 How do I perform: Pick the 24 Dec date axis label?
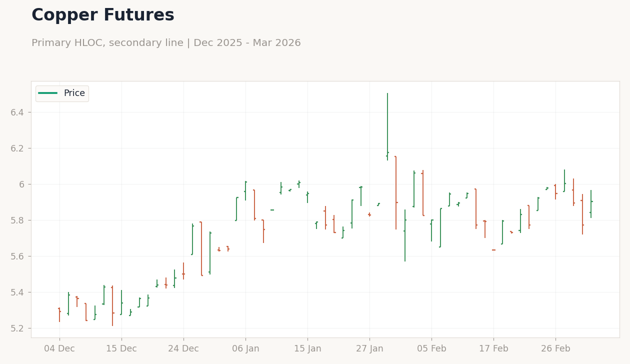pos(183,349)
